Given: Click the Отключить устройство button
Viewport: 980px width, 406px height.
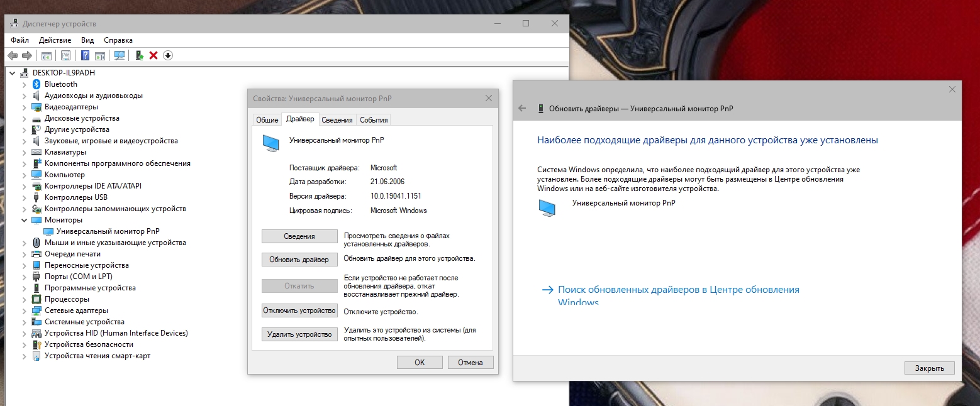Looking at the screenshot, I should pyautogui.click(x=299, y=310).
